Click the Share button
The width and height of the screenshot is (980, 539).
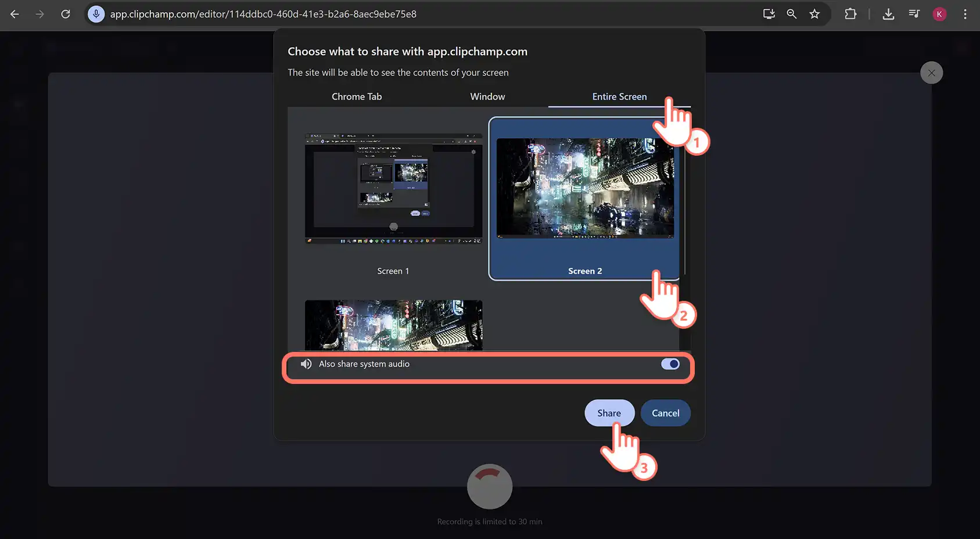coord(609,413)
